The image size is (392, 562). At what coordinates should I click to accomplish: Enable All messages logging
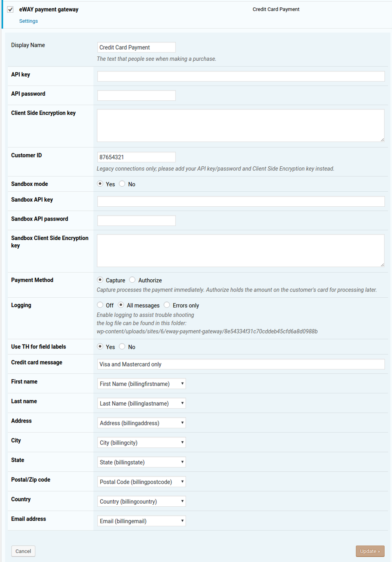tap(120, 305)
